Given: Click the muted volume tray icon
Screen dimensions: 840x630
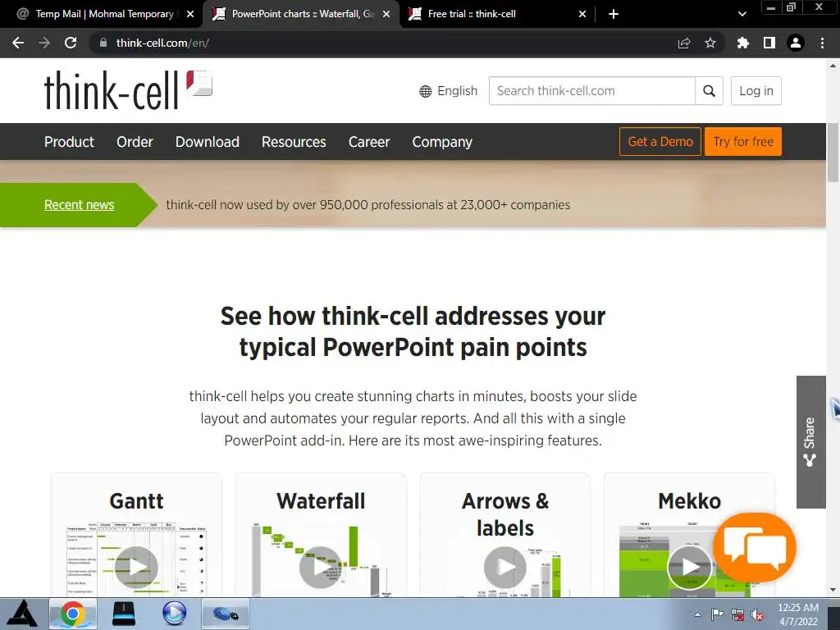Looking at the screenshot, I should pos(757,615).
